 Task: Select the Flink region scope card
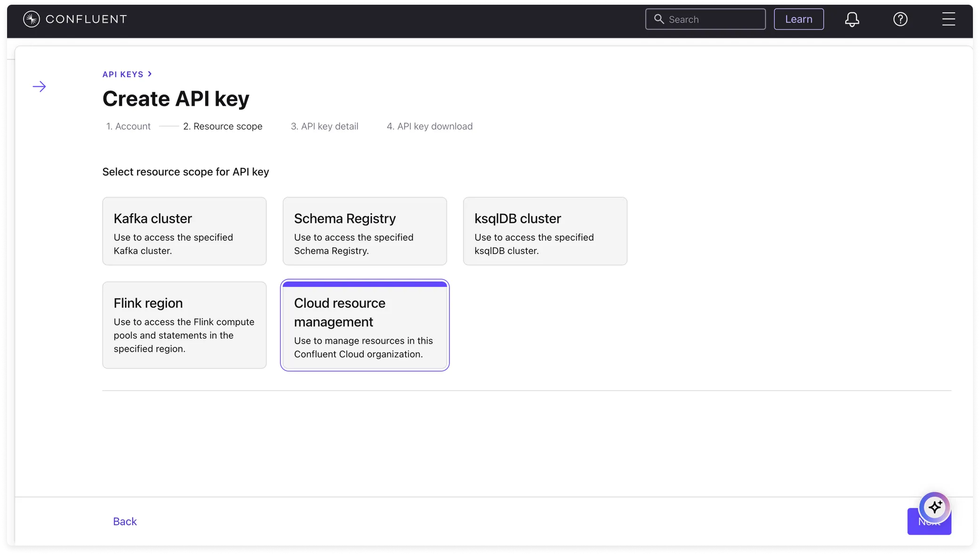point(184,325)
